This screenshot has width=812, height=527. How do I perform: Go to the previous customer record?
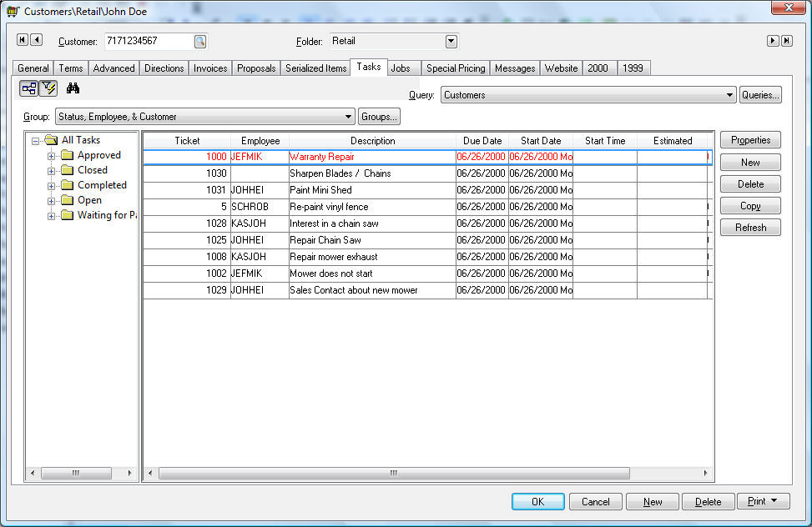tap(36, 40)
